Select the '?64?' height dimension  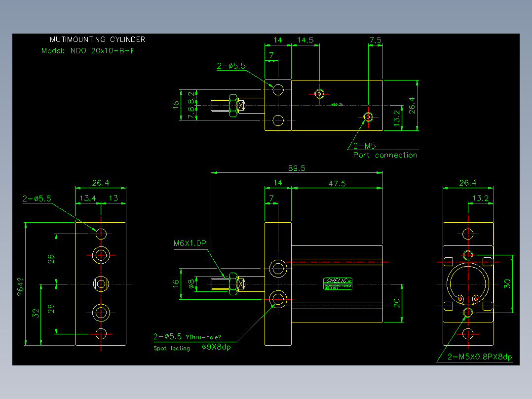(x=20, y=287)
